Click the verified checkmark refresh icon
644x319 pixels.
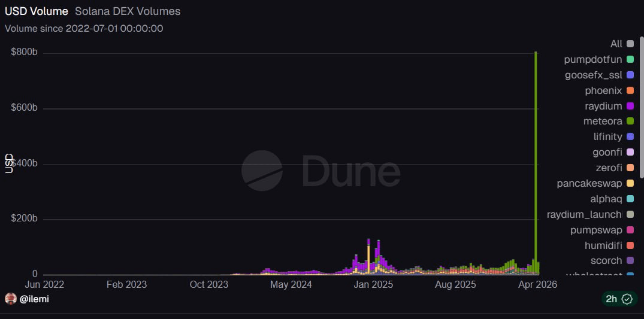(627, 299)
